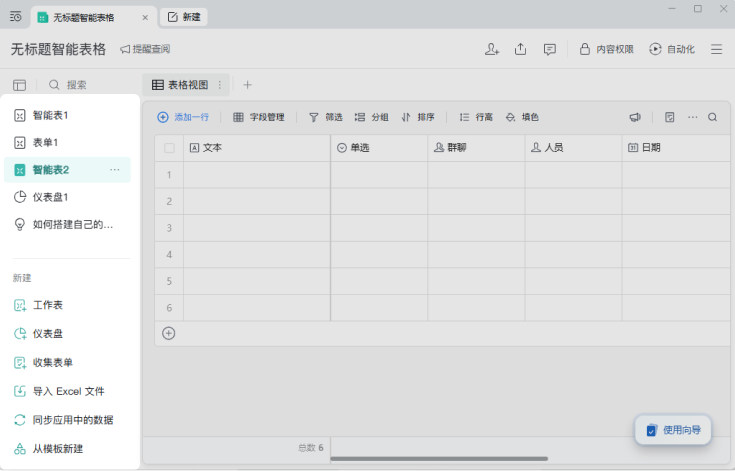
Task: Add a new view with plus icon
Action: tap(248, 85)
